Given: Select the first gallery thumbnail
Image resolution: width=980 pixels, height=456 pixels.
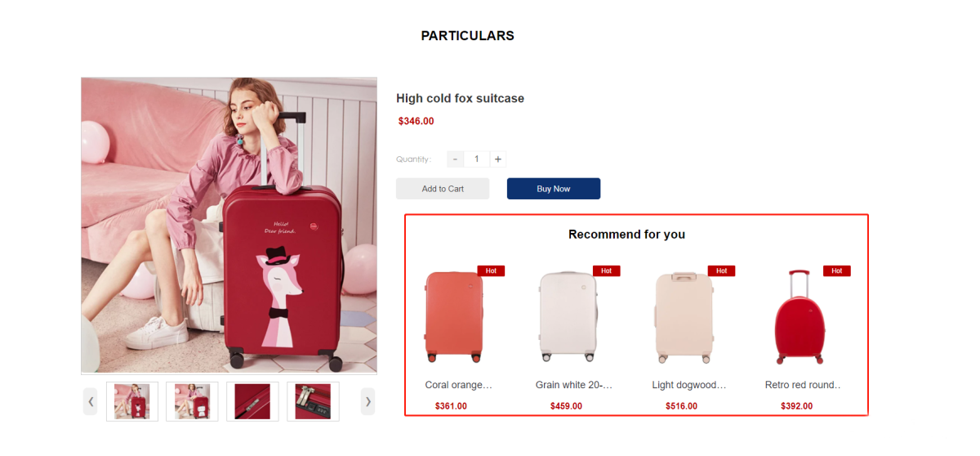Looking at the screenshot, I should pos(132,401).
